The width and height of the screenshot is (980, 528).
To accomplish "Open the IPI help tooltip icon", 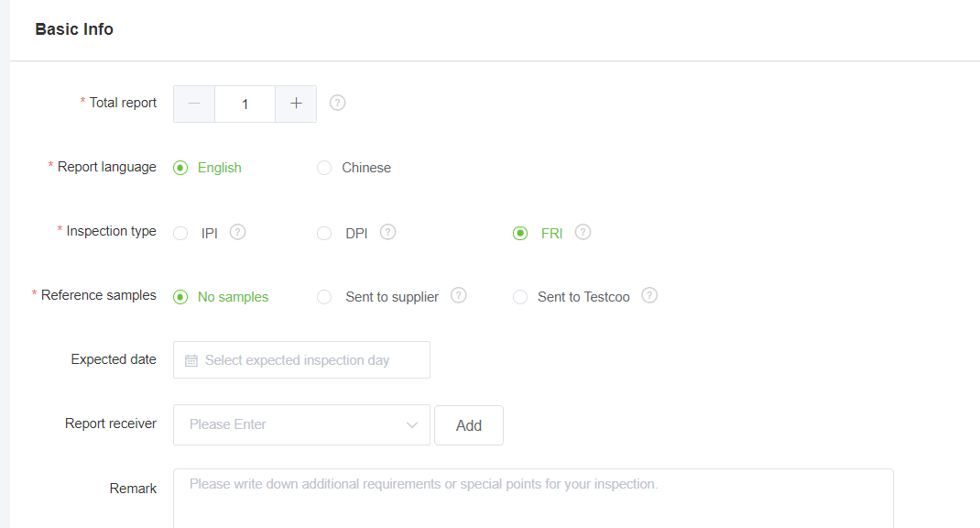I will pos(237,232).
